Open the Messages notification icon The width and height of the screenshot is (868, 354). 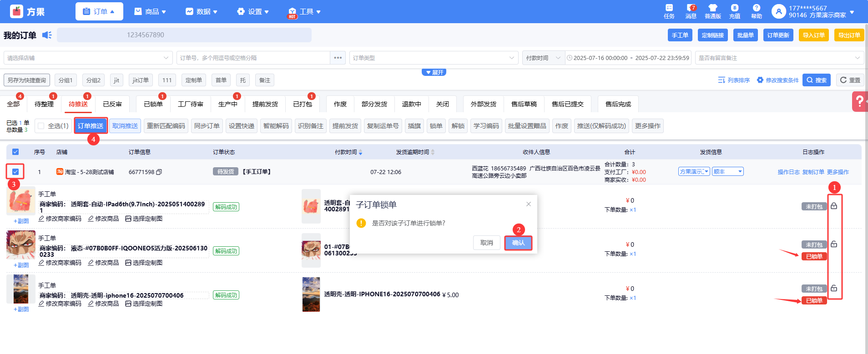691,11
